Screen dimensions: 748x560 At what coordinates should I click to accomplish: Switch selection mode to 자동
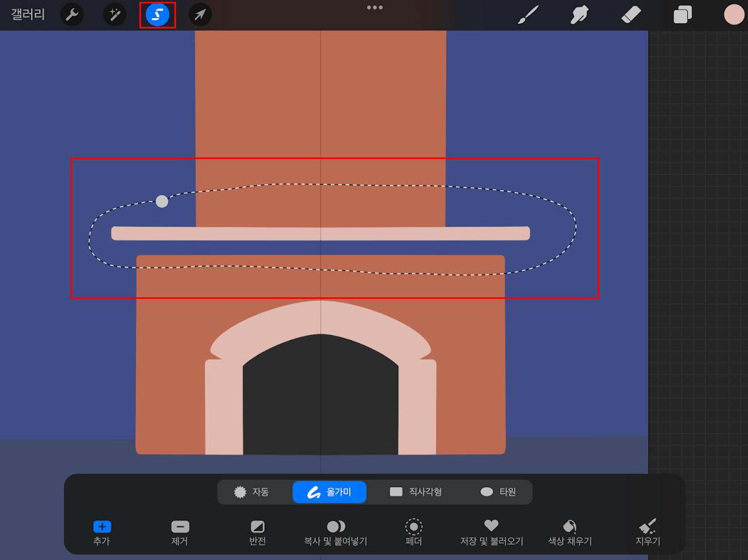point(251,492)
